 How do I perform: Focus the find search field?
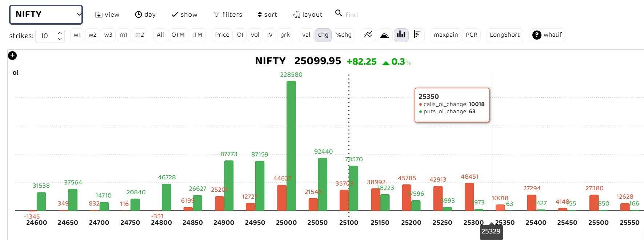352,15
